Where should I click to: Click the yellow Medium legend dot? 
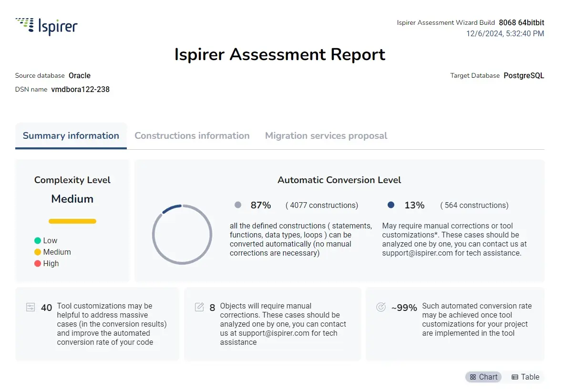click(x=38, y=252)
